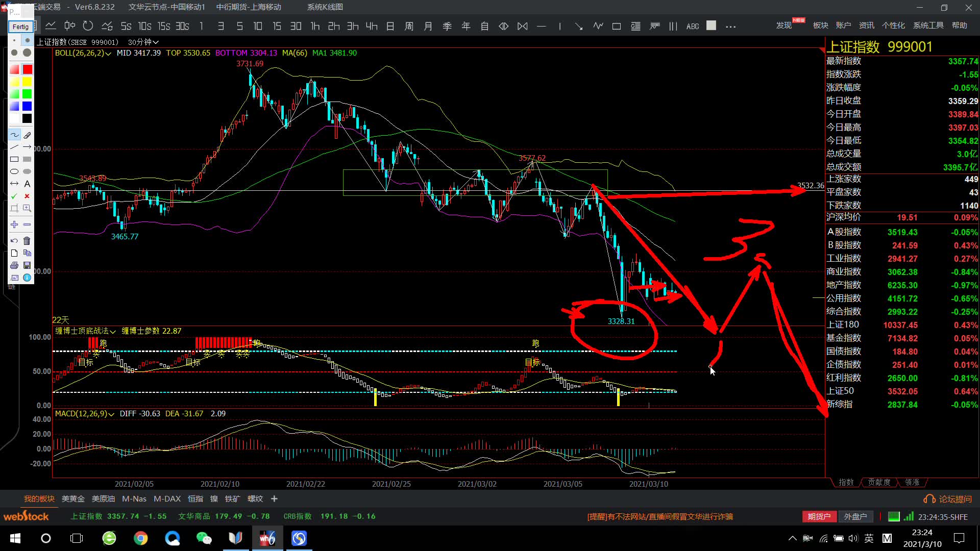Open Chrome from Windows taskbar

[x=141, y=538]
